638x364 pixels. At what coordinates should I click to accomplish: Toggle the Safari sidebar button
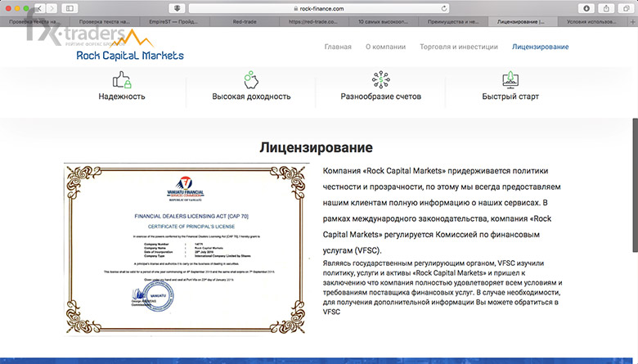tap(70, 8)
